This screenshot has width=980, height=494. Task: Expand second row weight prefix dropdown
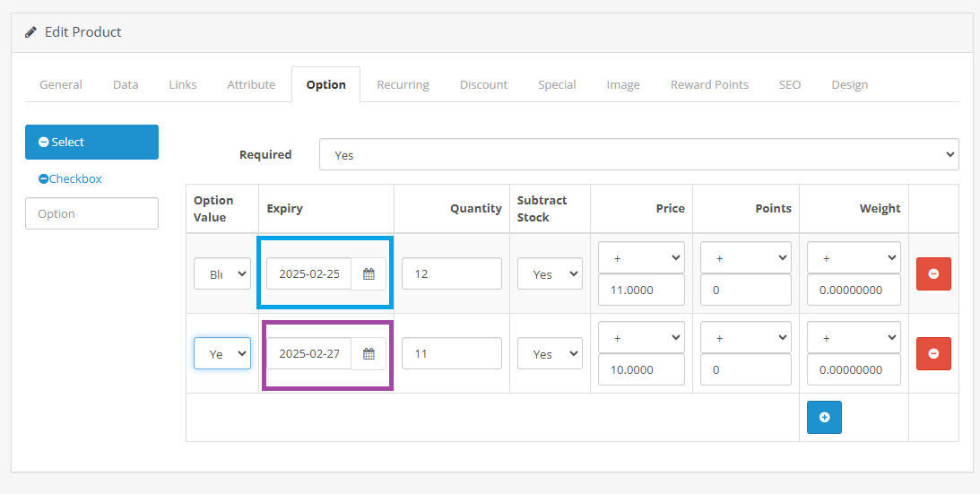coord(854,338)
